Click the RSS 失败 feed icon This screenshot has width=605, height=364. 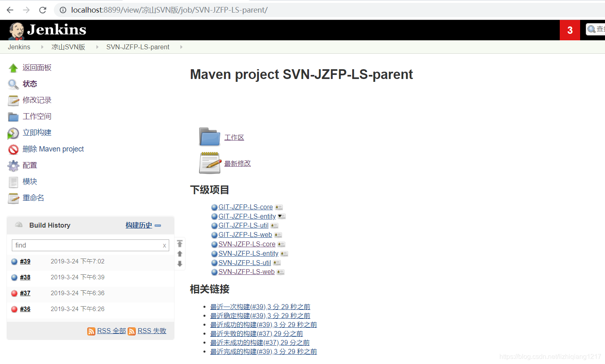pos(132,331)
